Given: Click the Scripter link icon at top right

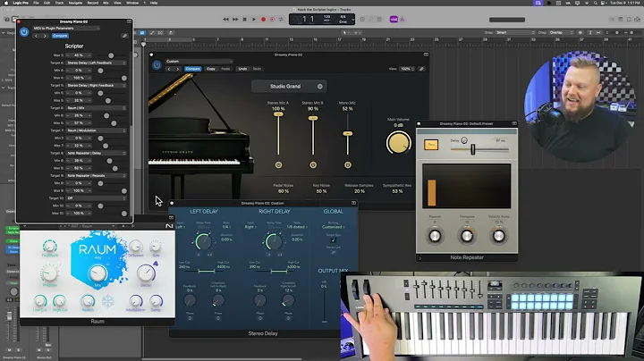Looking at the screenshot, I should click(x=124, y=36).
